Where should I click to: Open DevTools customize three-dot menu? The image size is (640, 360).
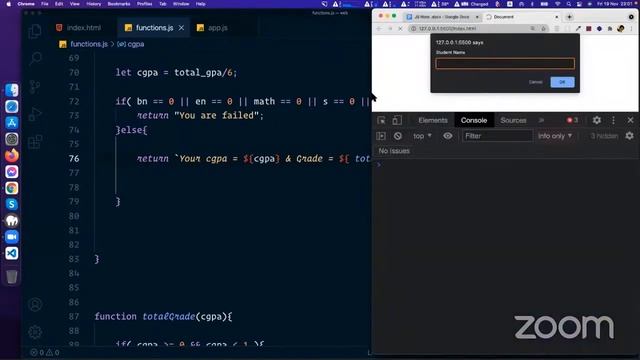(613, 120)
